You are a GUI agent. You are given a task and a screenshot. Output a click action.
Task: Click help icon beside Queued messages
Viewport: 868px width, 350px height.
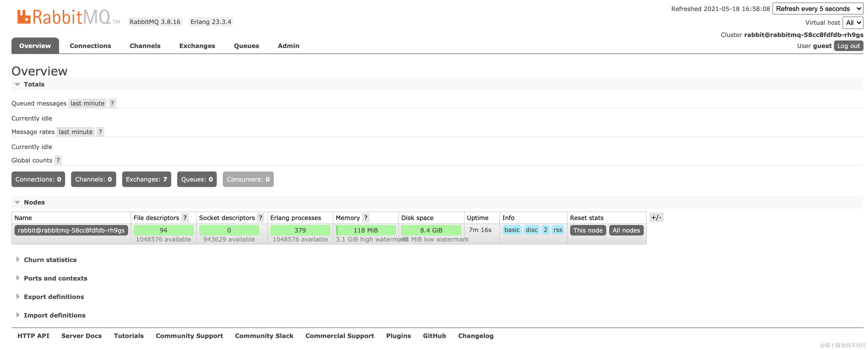pyautogui.click(x=112, y=103)
